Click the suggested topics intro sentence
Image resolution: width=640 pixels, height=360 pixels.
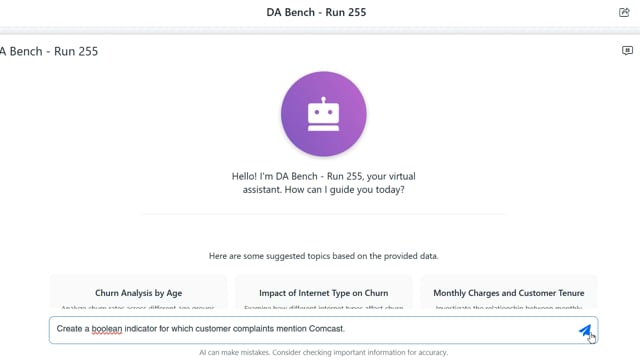tap(324, 256)
